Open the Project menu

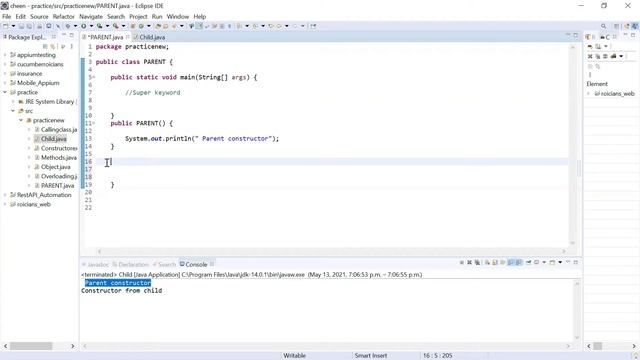pyautogui.click(x=138, y=16)
